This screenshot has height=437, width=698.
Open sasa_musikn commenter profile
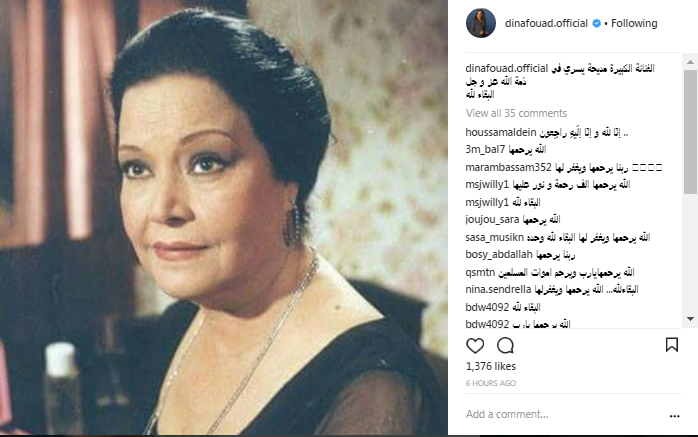click(495, 238)
